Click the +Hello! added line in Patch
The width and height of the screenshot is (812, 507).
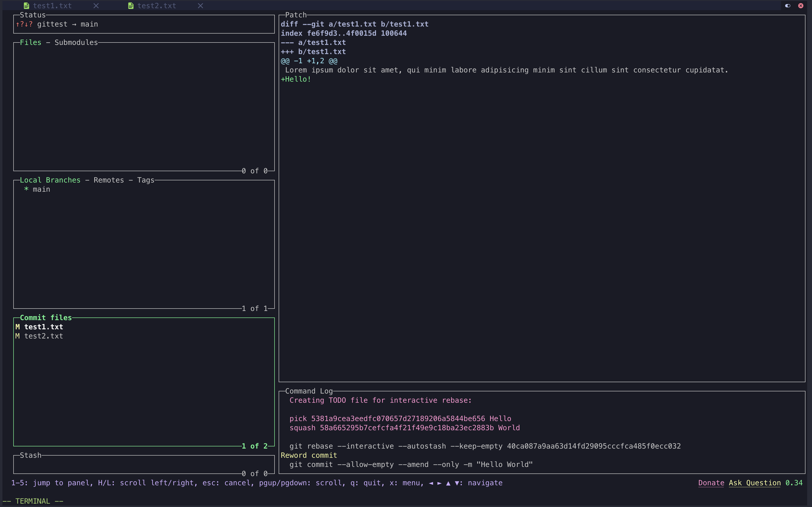point(296,79)
